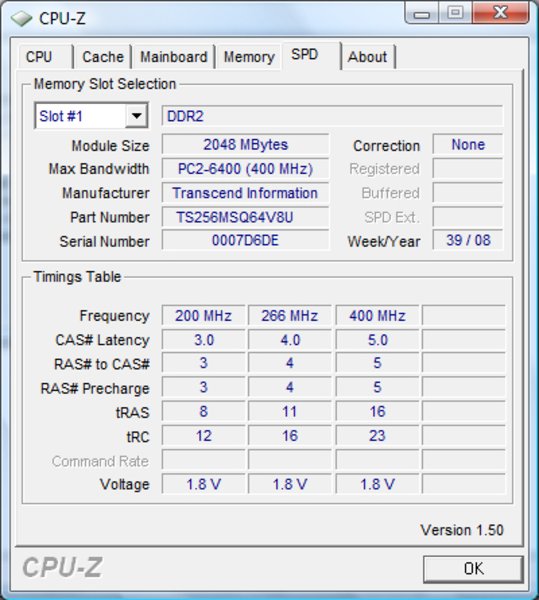Close the CPU-Z window
Viewport: 539px width, 600px height.
pos(500,13)
